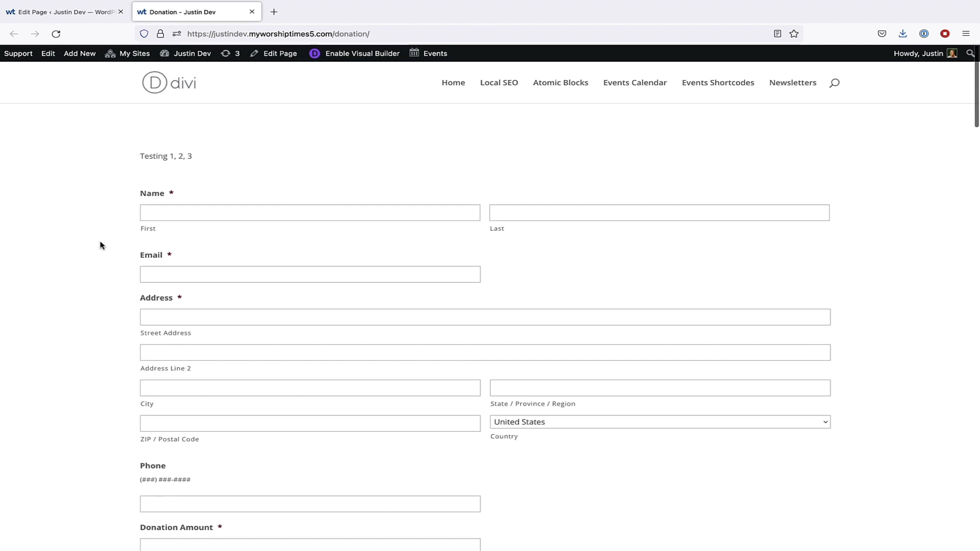Click the First name input field
The image size is (980, 551).
(310, 213)
